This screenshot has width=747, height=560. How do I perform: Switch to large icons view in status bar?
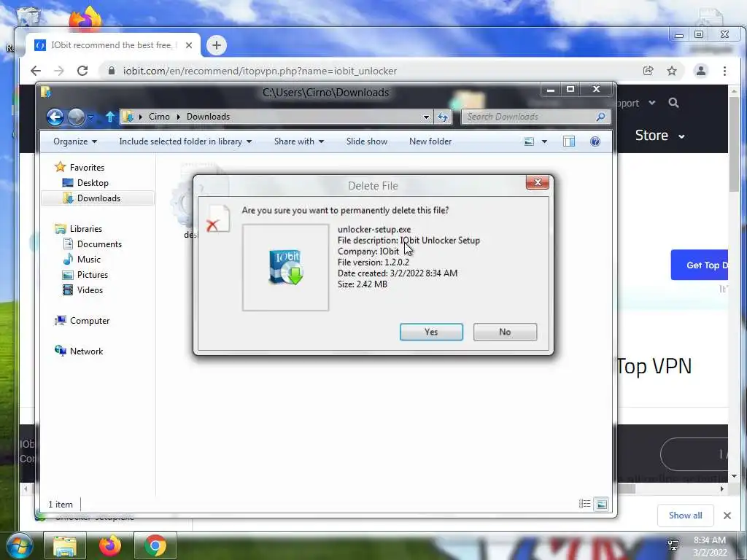click(x=602, y=504)
